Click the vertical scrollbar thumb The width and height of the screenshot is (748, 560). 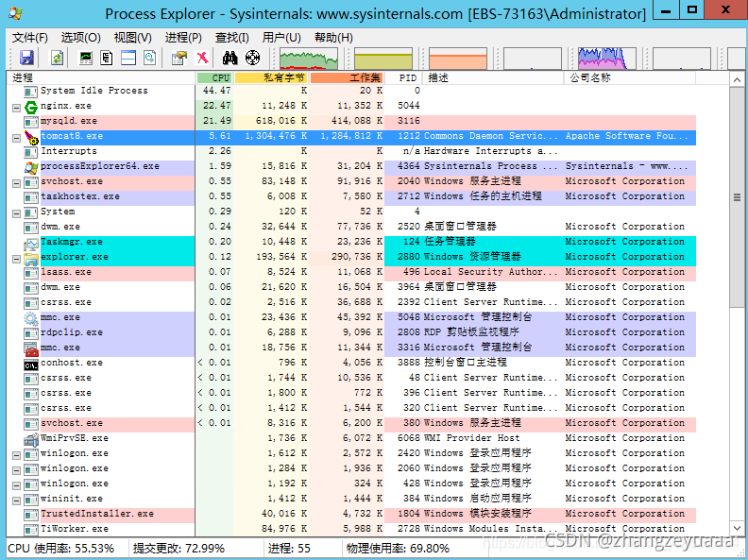(737, 197)
